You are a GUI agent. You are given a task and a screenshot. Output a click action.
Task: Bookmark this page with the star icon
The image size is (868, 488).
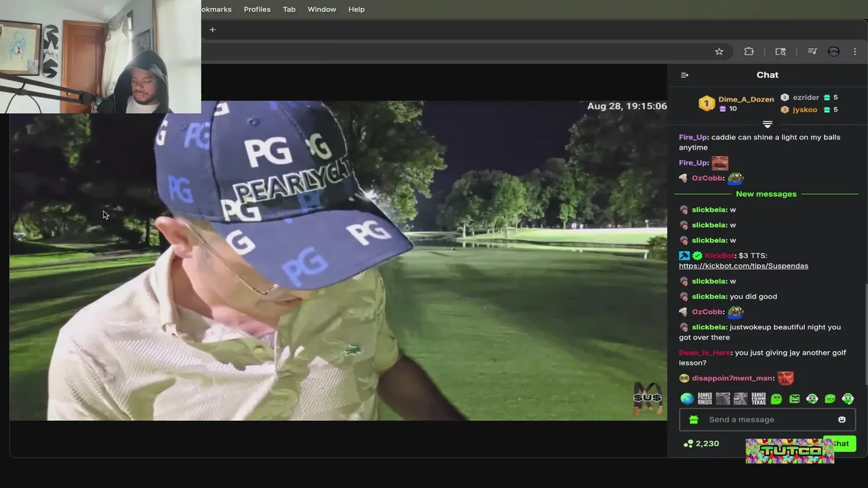(x=719, y=52)
